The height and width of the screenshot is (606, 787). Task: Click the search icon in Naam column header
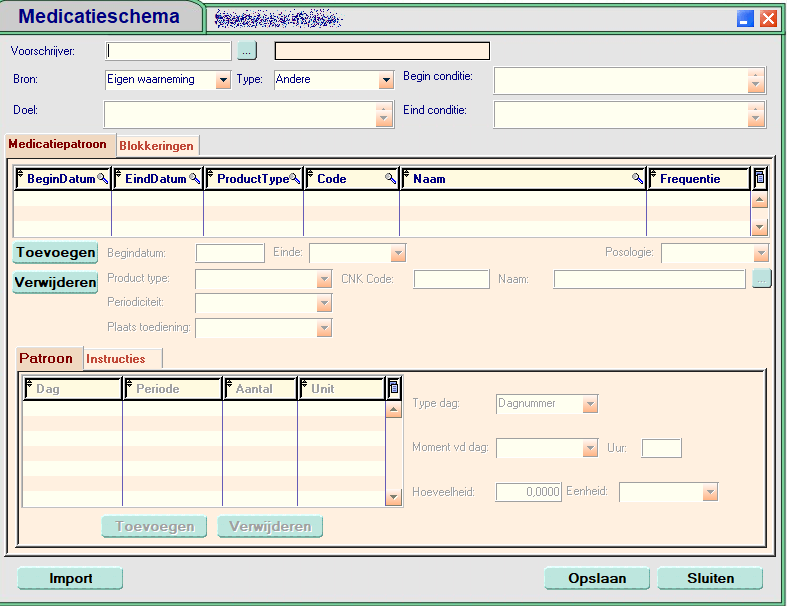pyautogui.click(x=637, y=179)
